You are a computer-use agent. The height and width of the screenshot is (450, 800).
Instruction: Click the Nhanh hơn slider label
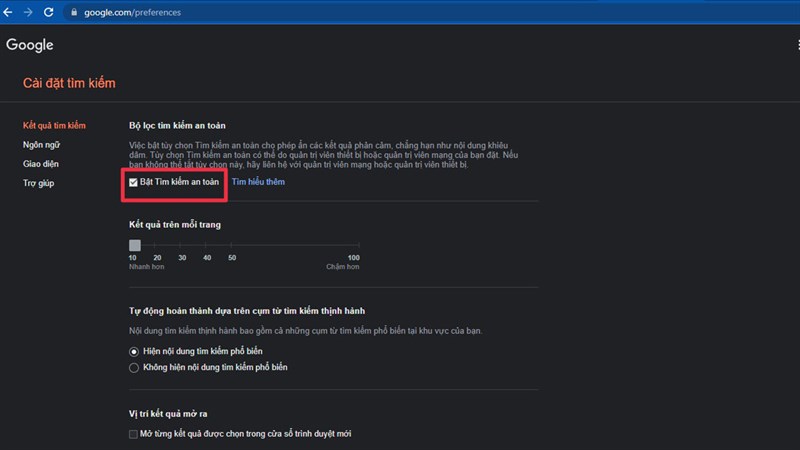(146, 267)
